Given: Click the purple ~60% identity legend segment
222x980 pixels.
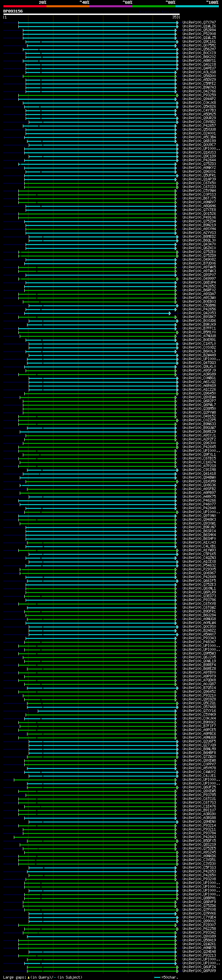Looking at the screenshot, I should (x=111, y=6).
